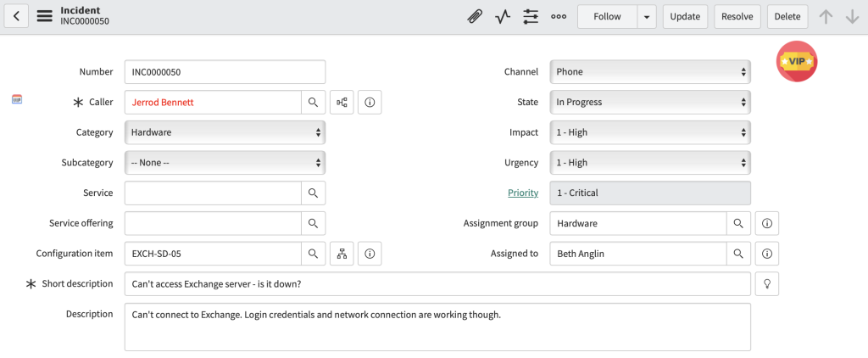Open the State dropdown showing In Progress
The image size is (868, 358).
click(x=650, y=102)
